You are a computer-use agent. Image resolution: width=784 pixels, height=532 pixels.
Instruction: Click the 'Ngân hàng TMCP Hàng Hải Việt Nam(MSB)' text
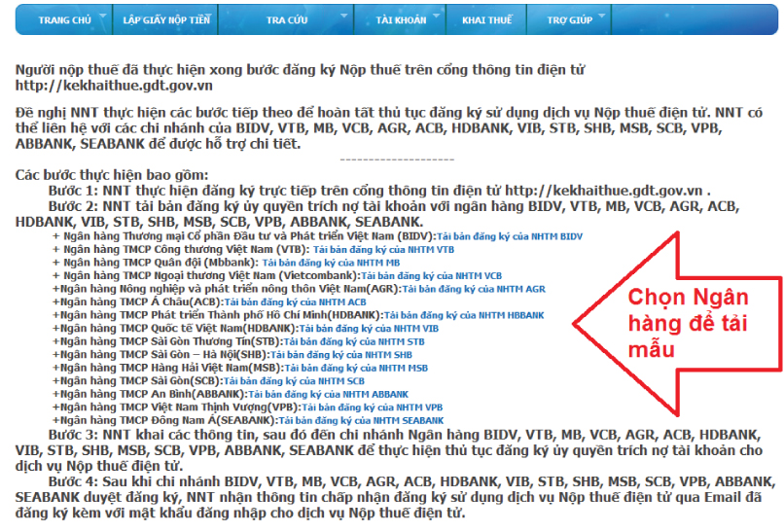coord(170,368)
